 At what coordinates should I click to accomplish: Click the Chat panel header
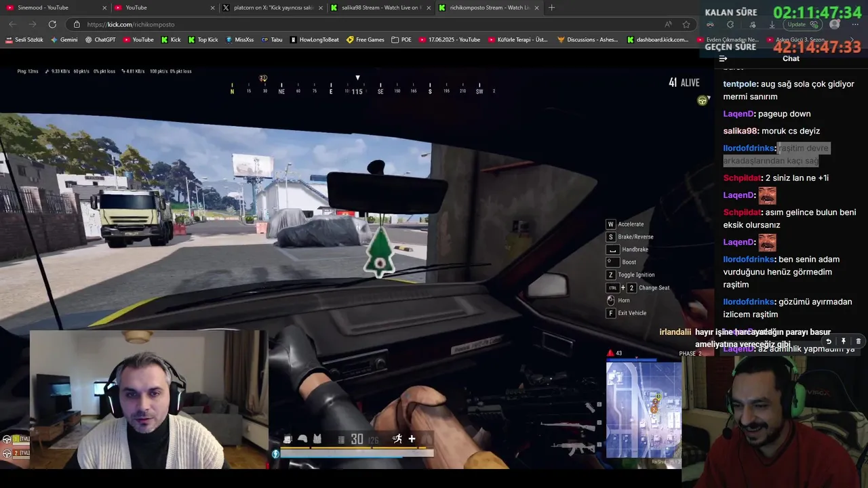[791, 58]
